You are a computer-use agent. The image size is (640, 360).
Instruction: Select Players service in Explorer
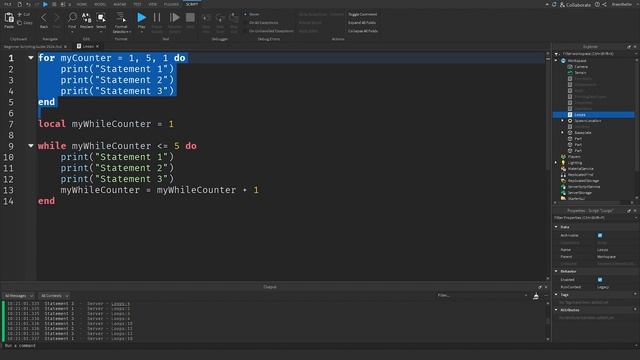tap(574, 157)
